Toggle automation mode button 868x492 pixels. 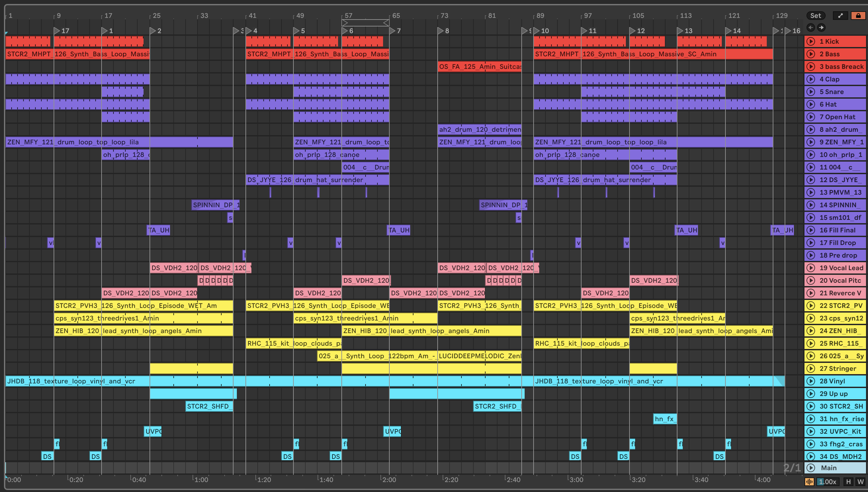[x=840, y=16]
